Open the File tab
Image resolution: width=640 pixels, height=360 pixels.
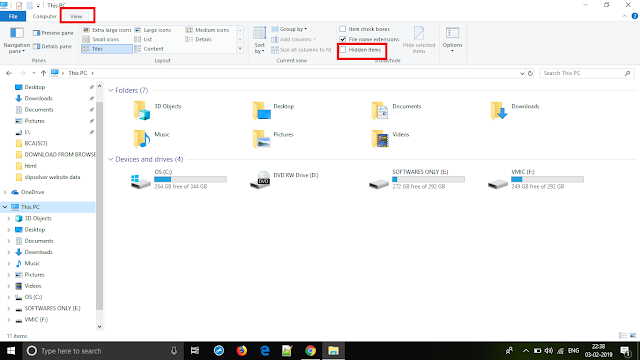point(13,16)
